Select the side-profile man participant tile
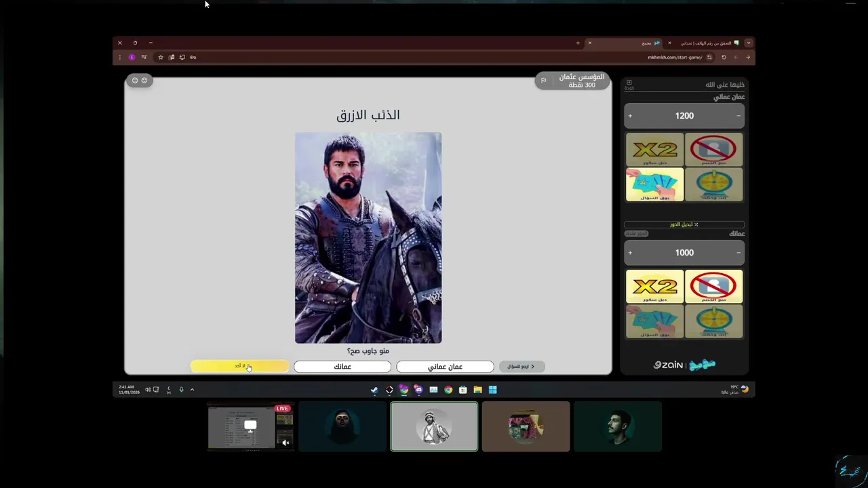Image resolution: width=868 pixels, height=488 pixels. tap(617, 426)
